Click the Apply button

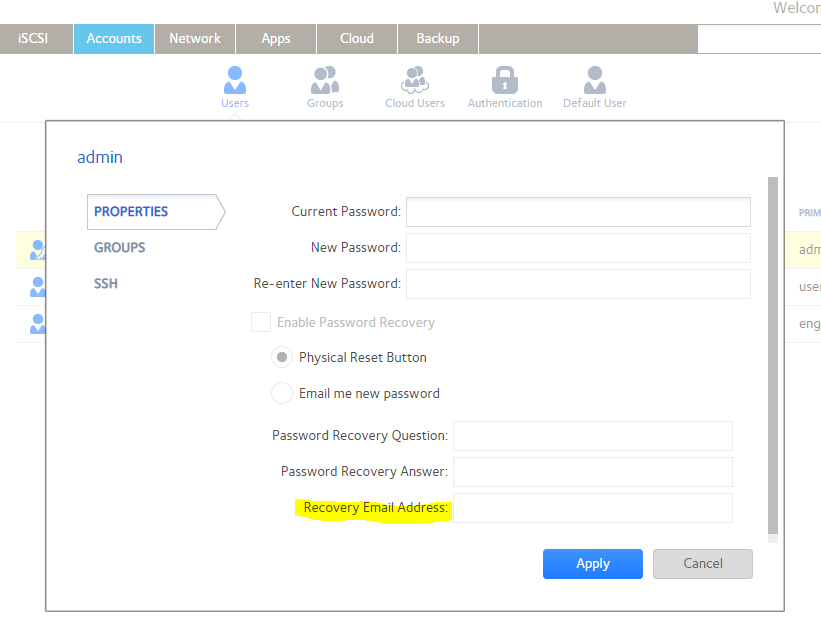pos(593,564)
